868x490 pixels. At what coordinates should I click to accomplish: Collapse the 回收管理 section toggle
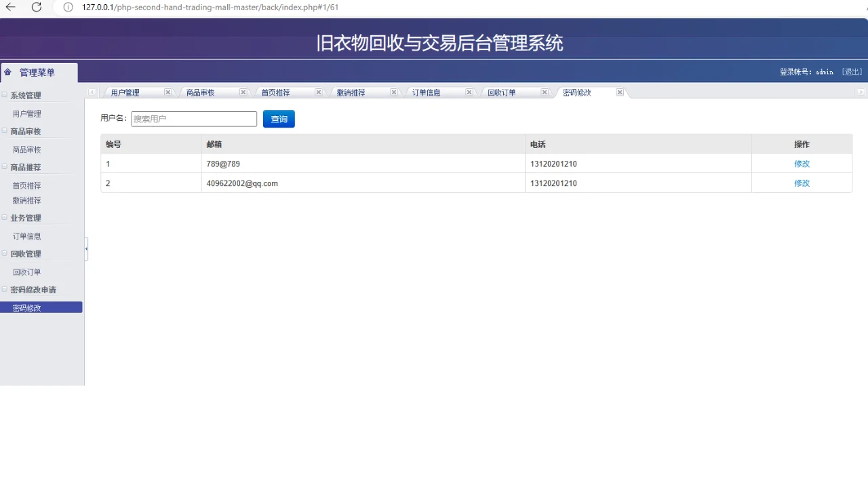(3, 252)
